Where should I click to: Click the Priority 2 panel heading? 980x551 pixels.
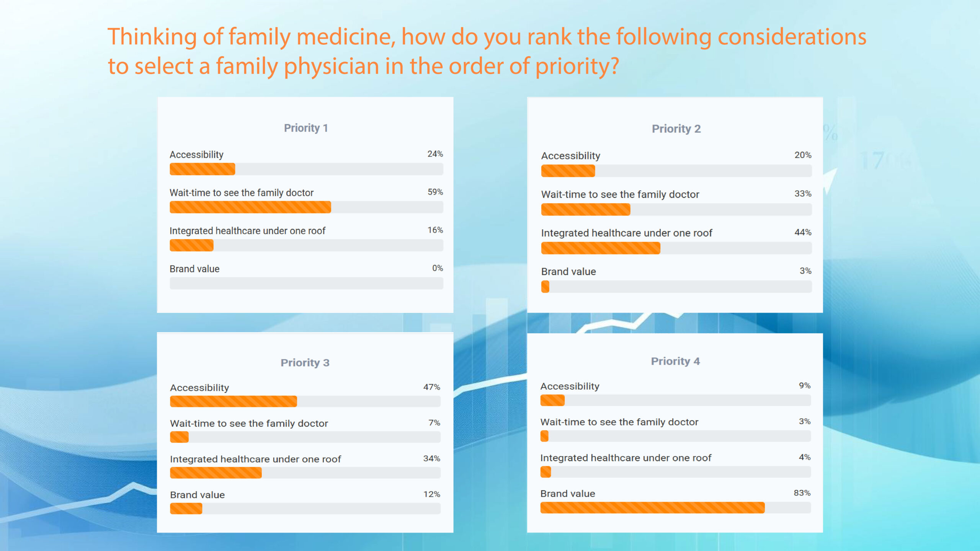click(676, 129)
